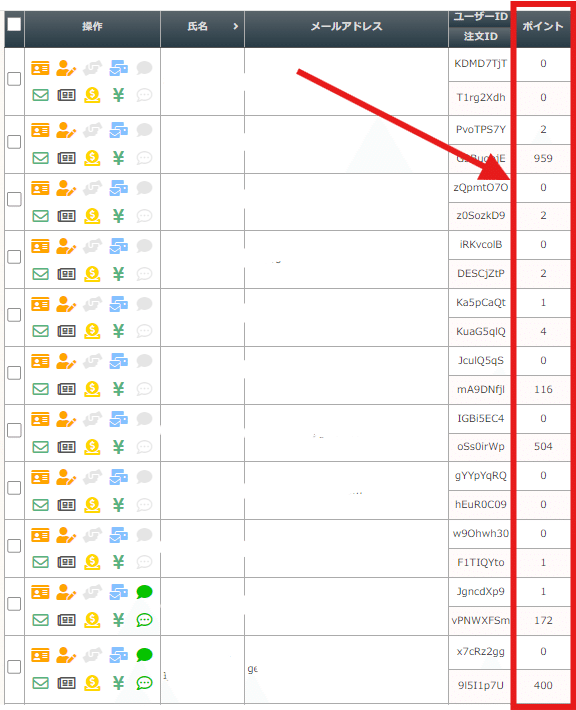Check the checkbox for gYYpYqRQ row
The width and height of the screenshot is (576, 710).
point(14,488)
